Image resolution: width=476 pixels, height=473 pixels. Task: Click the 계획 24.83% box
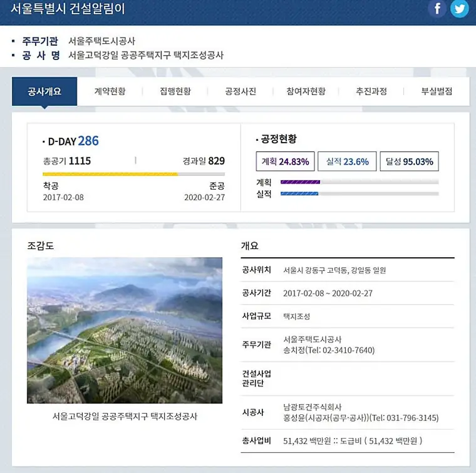pos(285,161)
